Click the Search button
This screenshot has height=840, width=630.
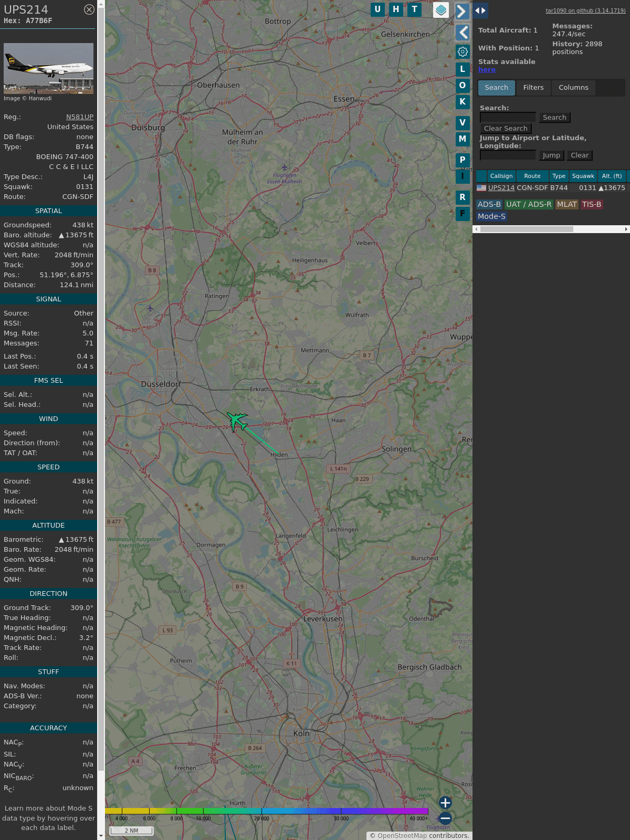554,118
